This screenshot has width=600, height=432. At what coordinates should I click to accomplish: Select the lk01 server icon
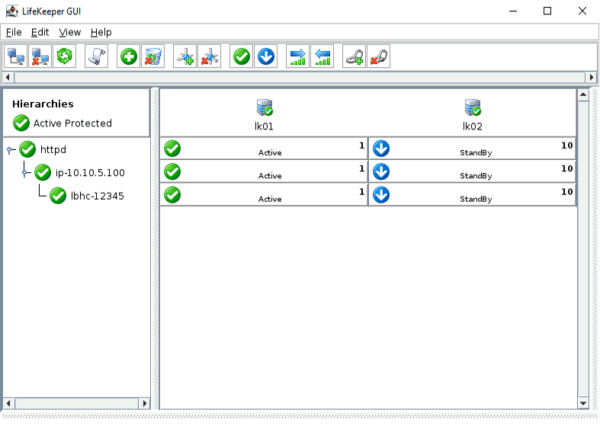point(264,108)
